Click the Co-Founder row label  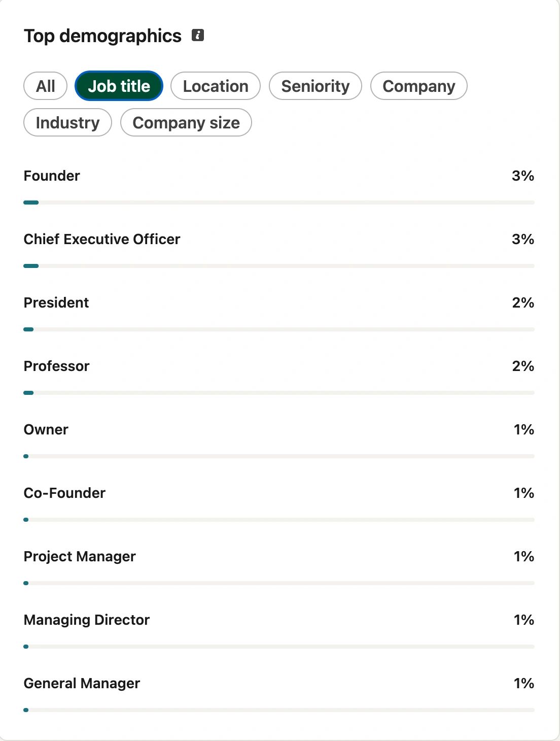pyautogui.click(x=65, y=493)
